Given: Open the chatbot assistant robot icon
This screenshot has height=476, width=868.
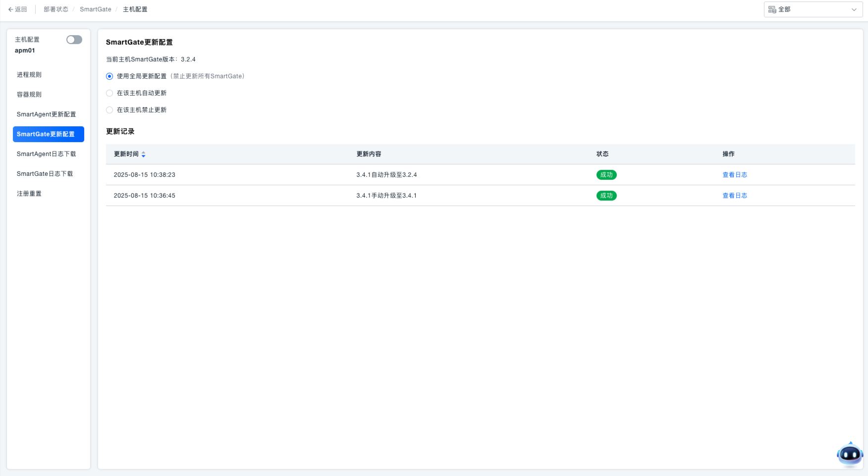Looking at the screenshot, I should 850,454.
